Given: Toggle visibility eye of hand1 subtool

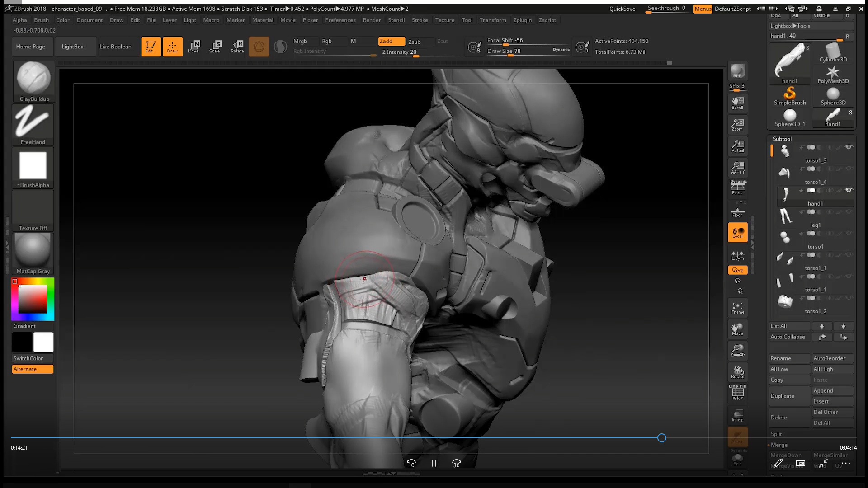Looking at the screenshot, I should [x=849, y=190].
